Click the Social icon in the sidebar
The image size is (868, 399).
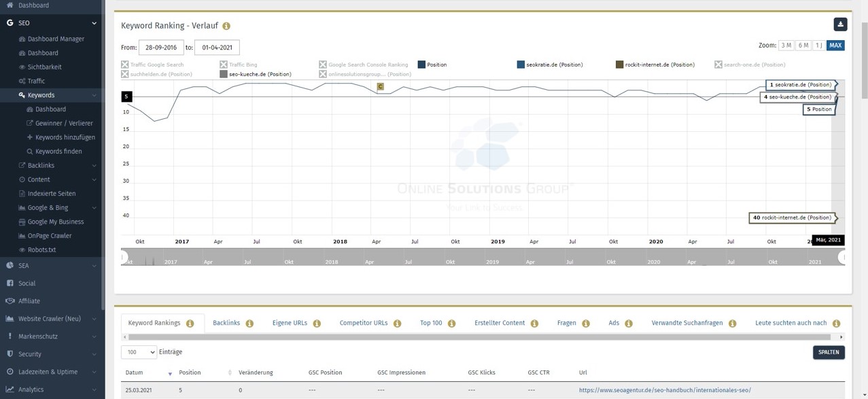click(x=10, y=283)
